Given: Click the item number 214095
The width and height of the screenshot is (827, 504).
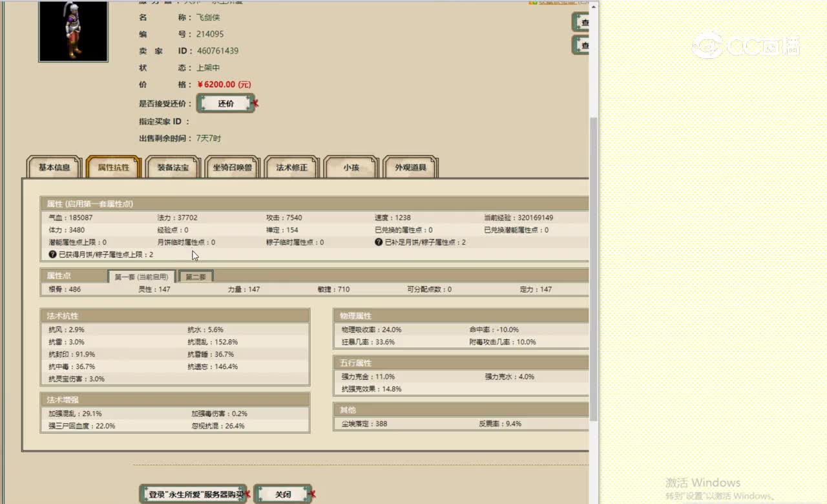Looking at the screenshot, I should (210, 34).
